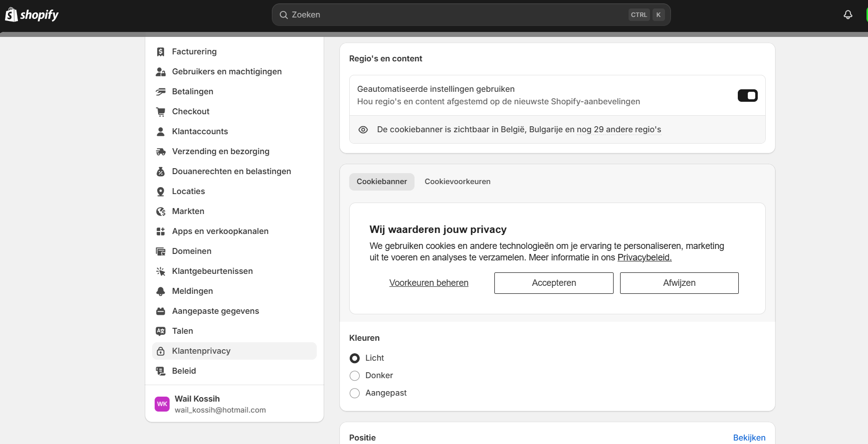Click the Facturering receipt icon
This screenshot has width=868, height=444.
[161, 52]
